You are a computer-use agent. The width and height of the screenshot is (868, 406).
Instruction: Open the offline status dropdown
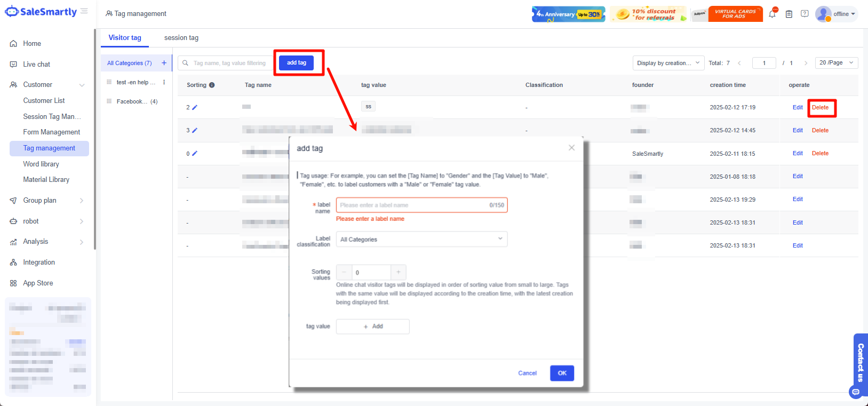pos(845,14)
